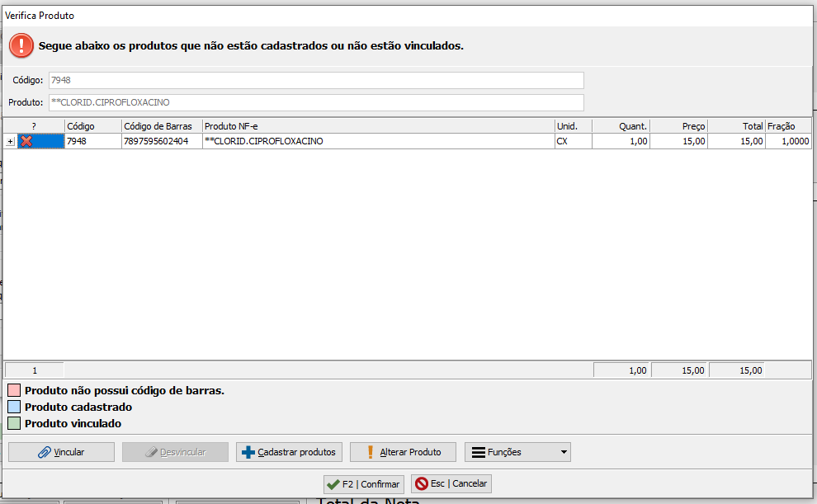Sort by the Código column header

[92, 126]
